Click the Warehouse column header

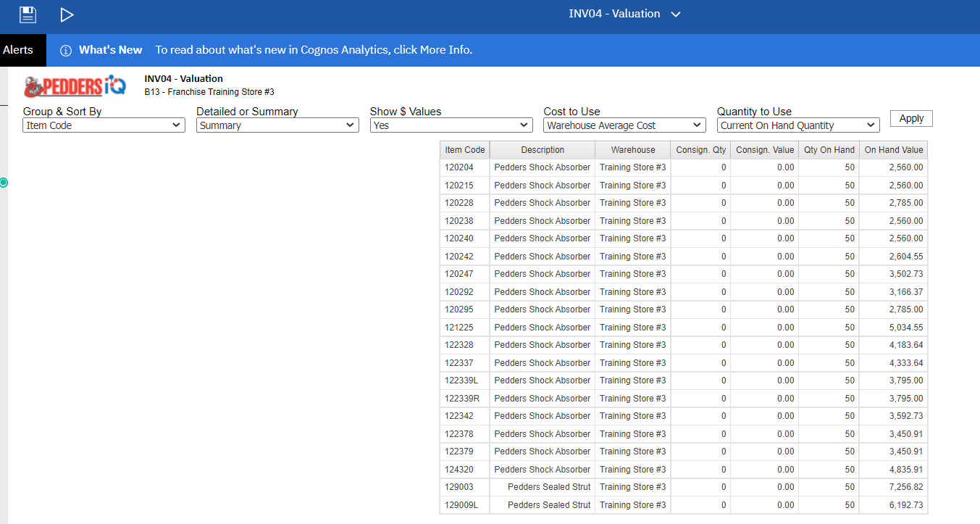pyautogui.click(x=633, y=150)
